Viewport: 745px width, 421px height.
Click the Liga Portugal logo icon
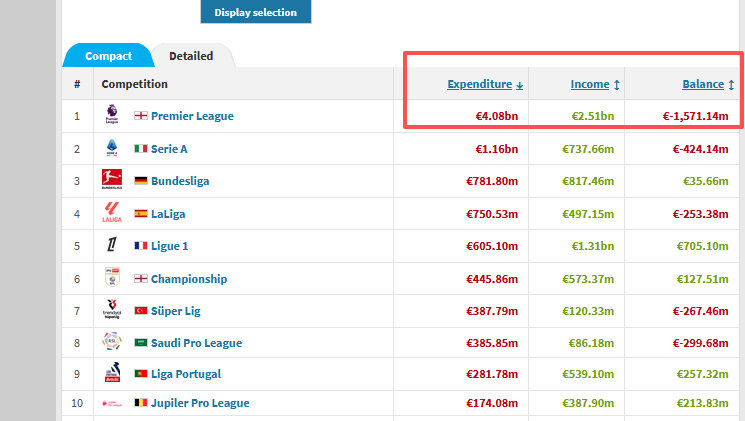coord(112,372)
